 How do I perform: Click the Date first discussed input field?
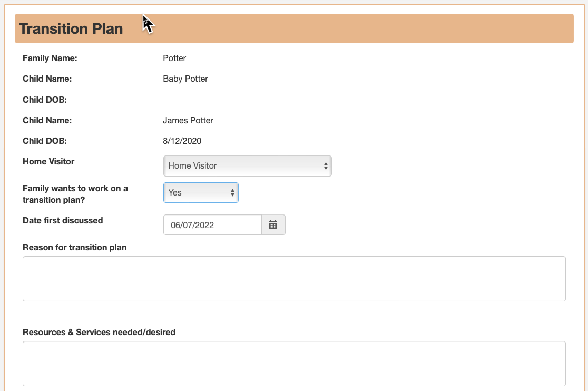(213, 225)
